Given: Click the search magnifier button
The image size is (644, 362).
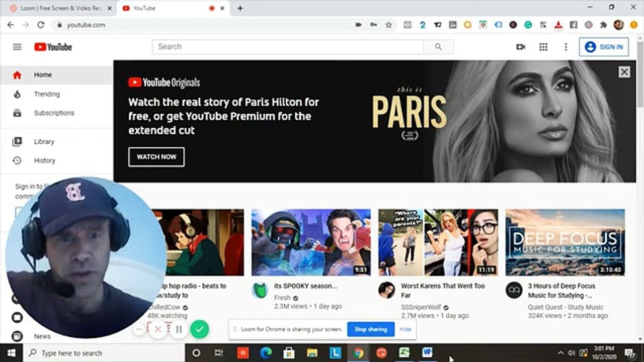Looking at the screenshot, I should click(x=438, y=47).
